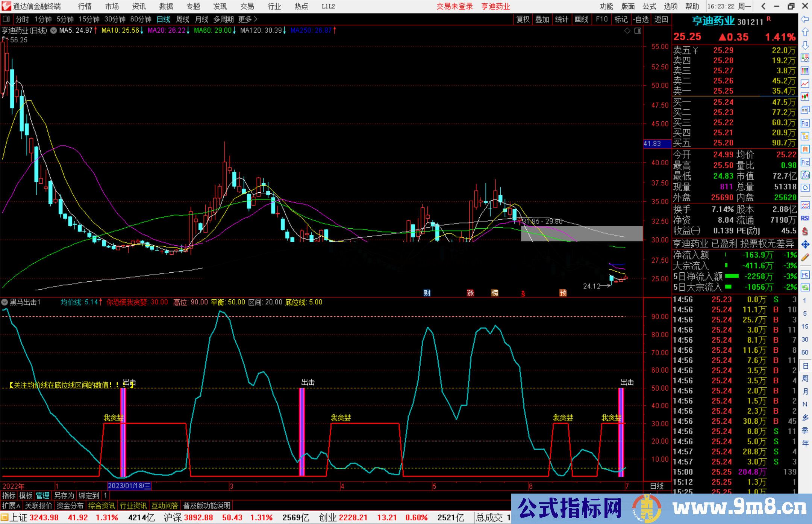
Task: Click the 画线 draw line button
Action: (582, 19)
